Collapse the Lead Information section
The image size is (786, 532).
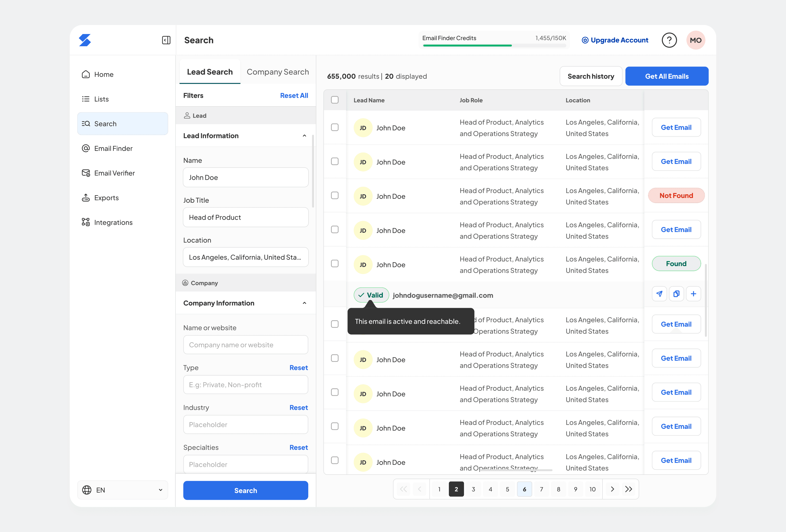(304, 136)
